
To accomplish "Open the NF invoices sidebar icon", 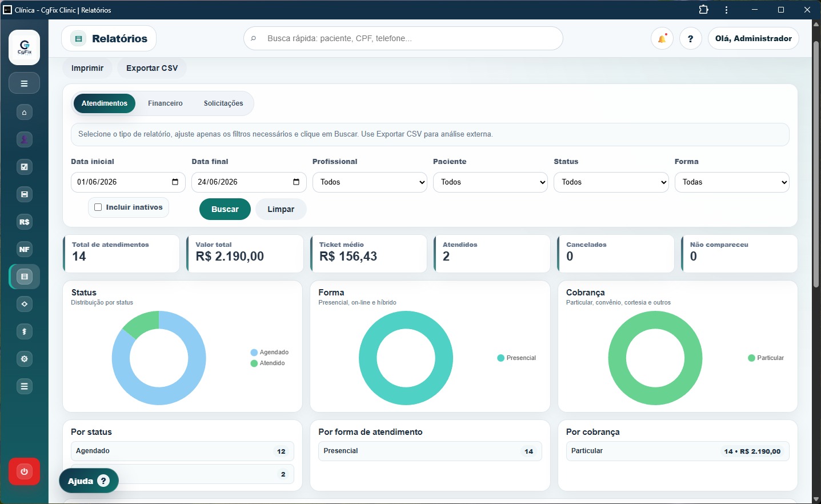I will pyautogui.click(x=24, y=250).
